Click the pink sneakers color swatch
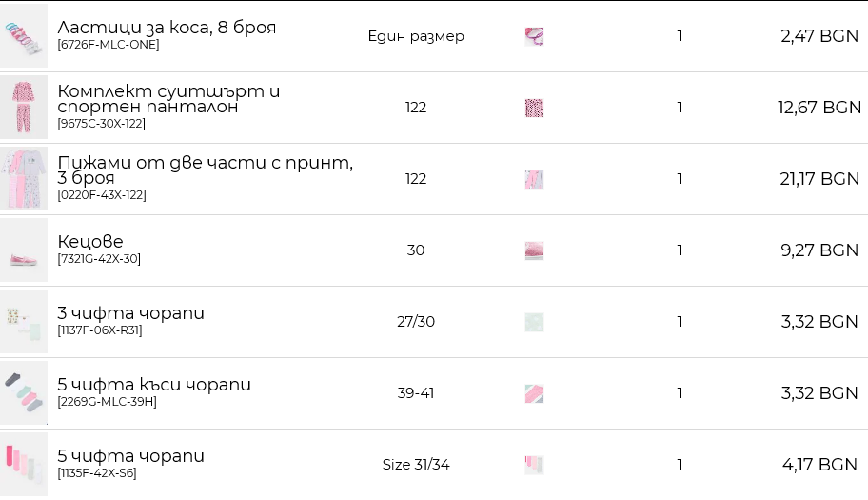868x500 pixels. (x=534, y=251)
